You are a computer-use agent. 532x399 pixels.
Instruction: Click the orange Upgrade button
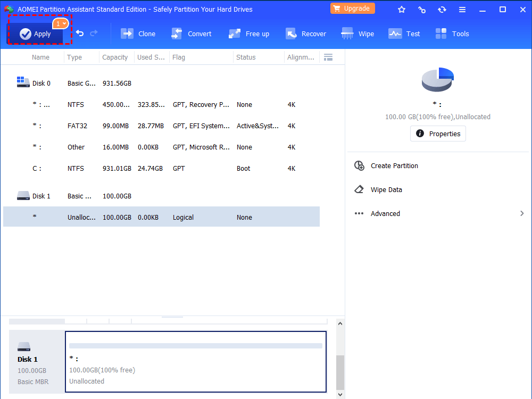coord(352,9)
